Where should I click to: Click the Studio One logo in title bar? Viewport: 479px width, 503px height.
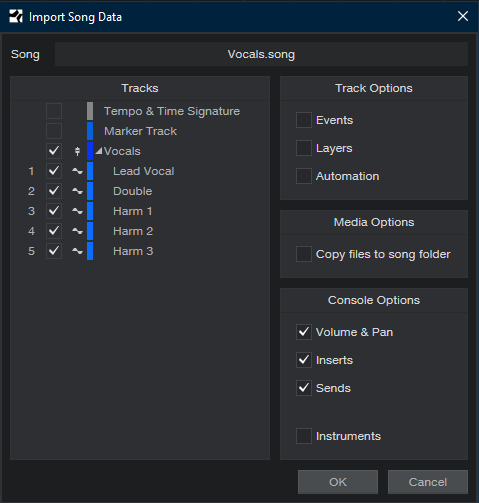[16, 16]
